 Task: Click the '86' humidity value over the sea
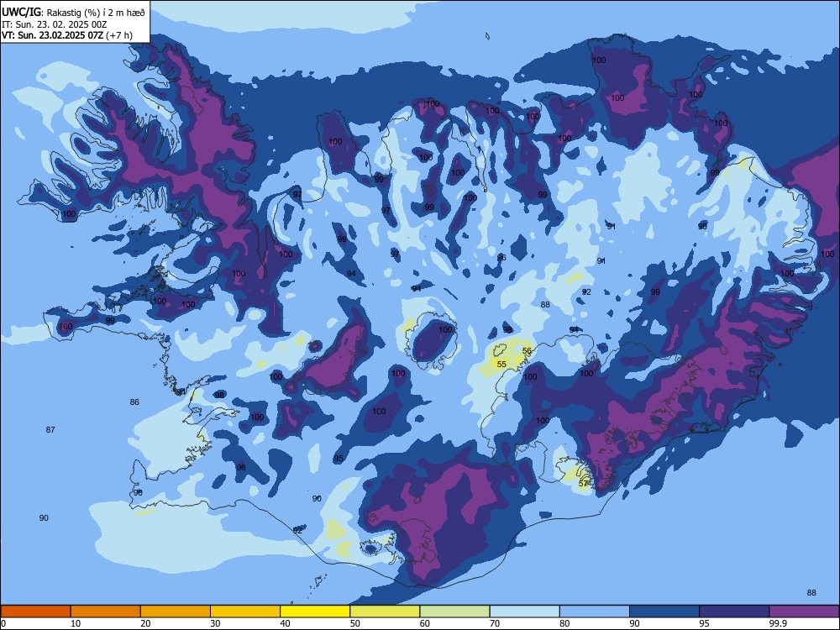134,402
